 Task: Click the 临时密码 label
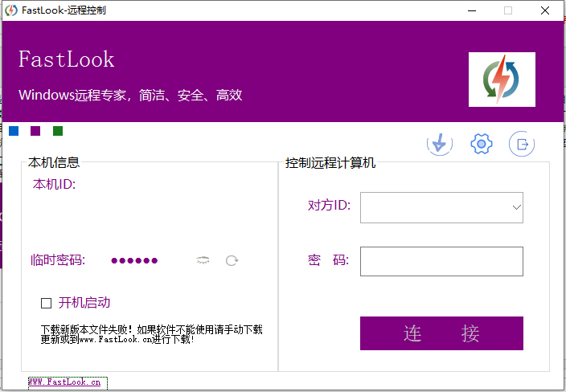(x=58, y=260)
